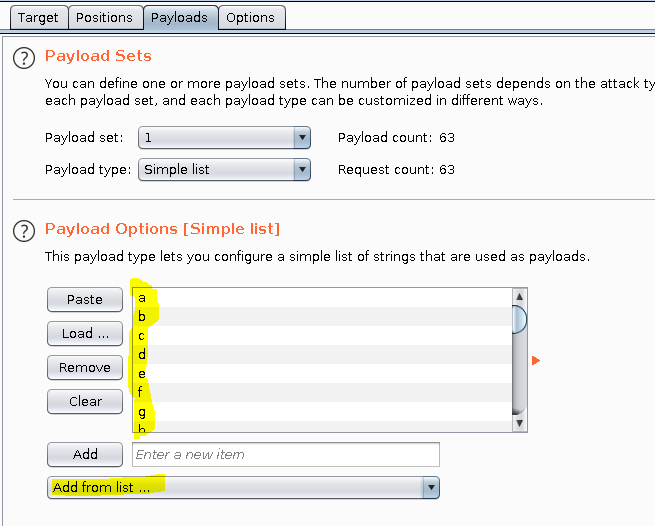Image resolution: width=655 pixels, height=526 pixels.
Task: Open the Positions tab
Action: coord(104,17)
